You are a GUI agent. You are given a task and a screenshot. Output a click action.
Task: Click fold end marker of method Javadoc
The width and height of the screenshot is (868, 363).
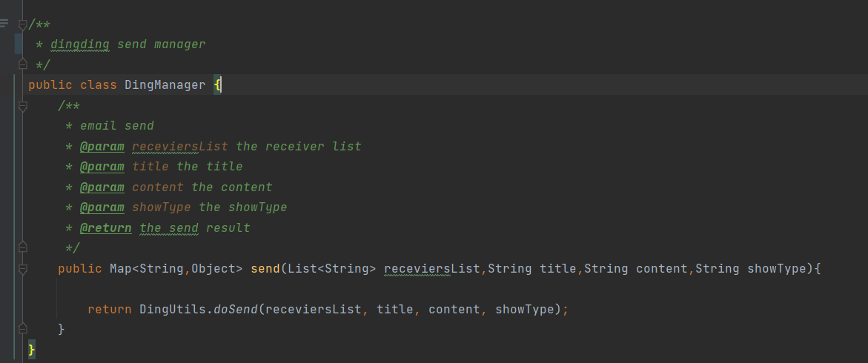tap(23, 247)
